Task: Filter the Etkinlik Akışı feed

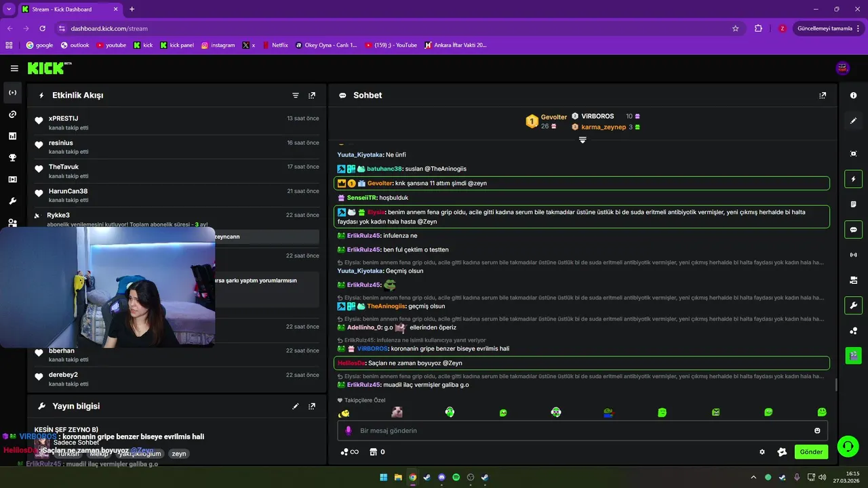Action: click(x=296, y=96)
